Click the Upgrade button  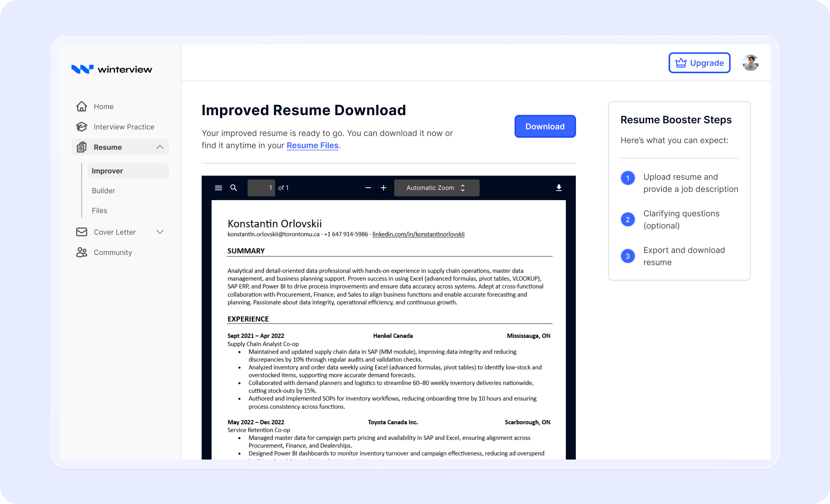[x=699, y=63]
